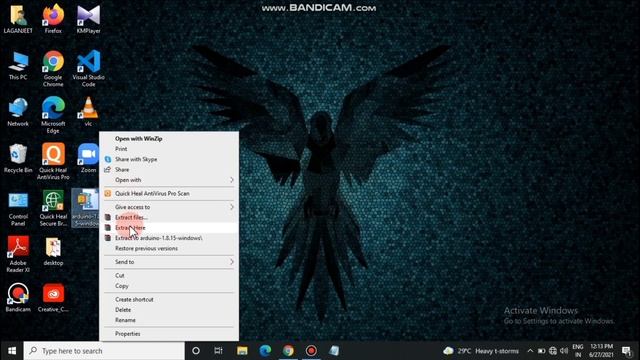The image size is (640, 360).
Task: Switch input language ENG IN
Action: pos(578,351)
